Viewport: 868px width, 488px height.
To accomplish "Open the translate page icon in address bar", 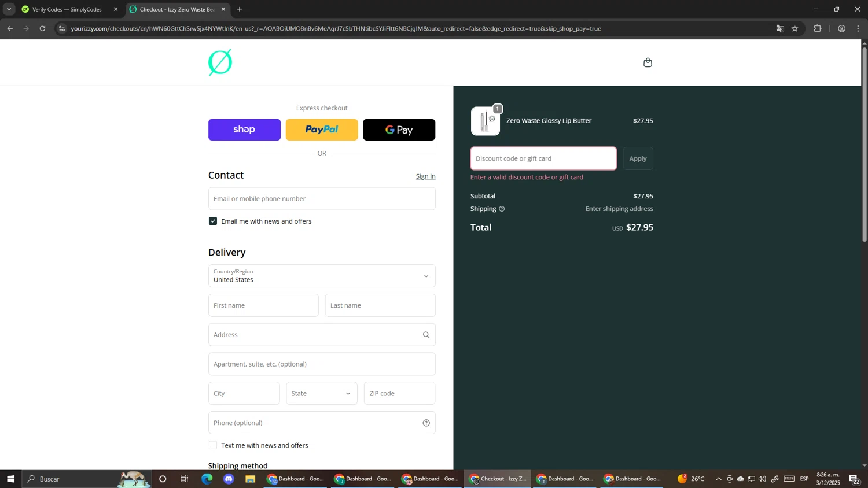I will click(779, 28).
